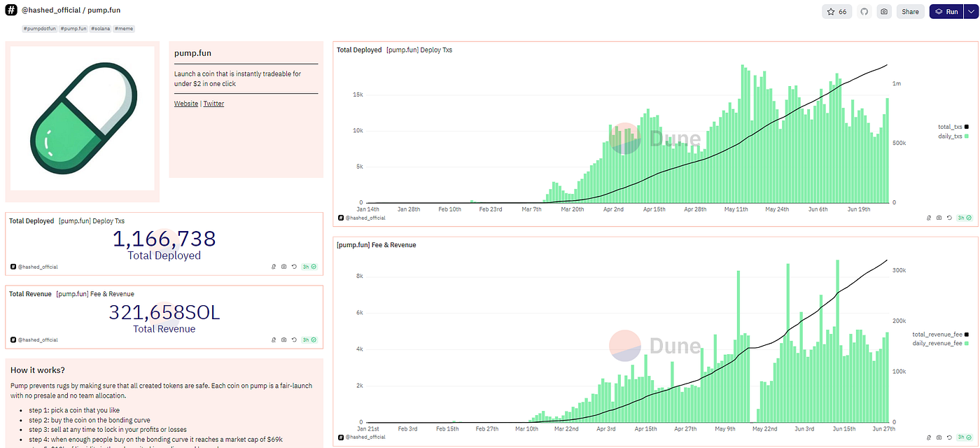Click the 3h freshness badge in Total Revenue counter
Screen dimensions: 980x448
309,340
